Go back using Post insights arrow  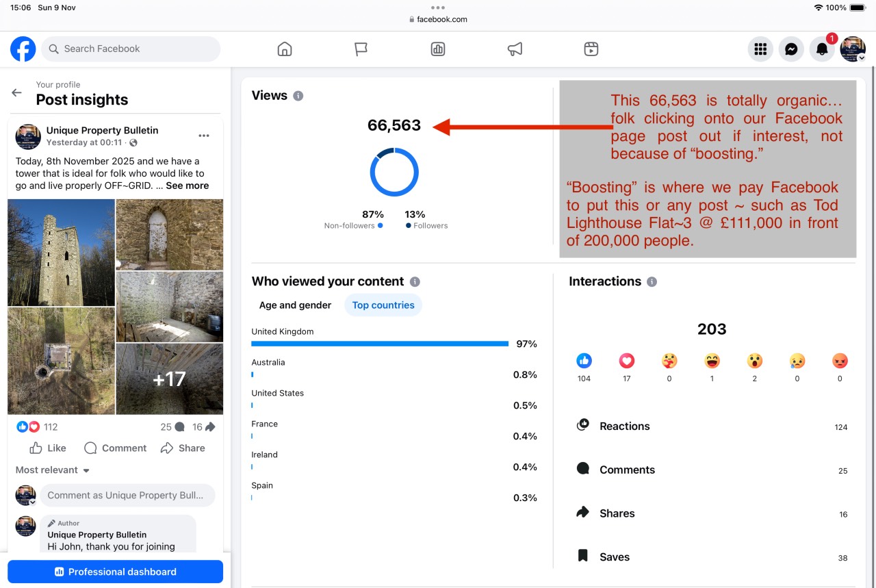pyautogui.click(x=17, y=92)
